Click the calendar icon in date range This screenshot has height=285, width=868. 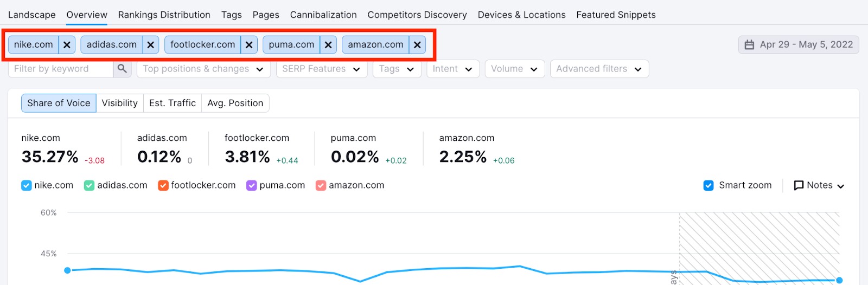[749, 45]
